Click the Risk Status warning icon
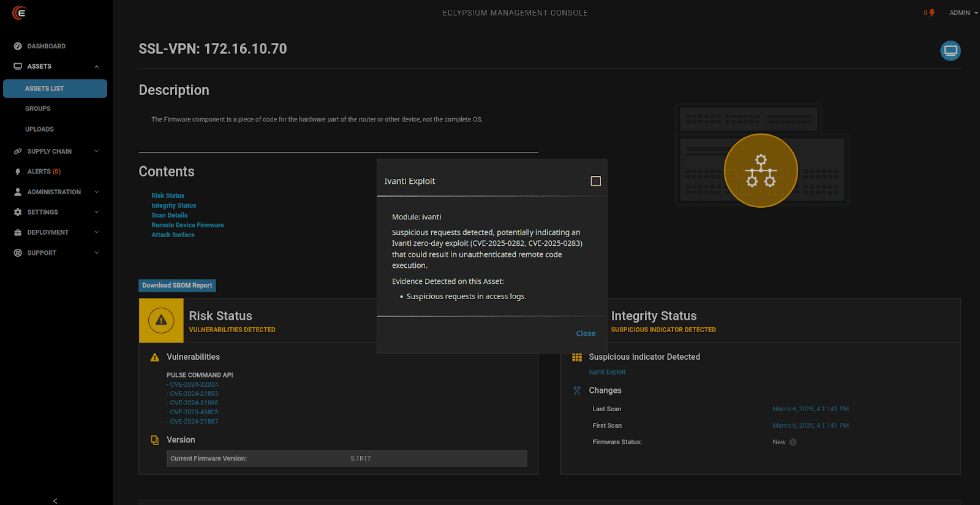980x505 pixels. 161,321
